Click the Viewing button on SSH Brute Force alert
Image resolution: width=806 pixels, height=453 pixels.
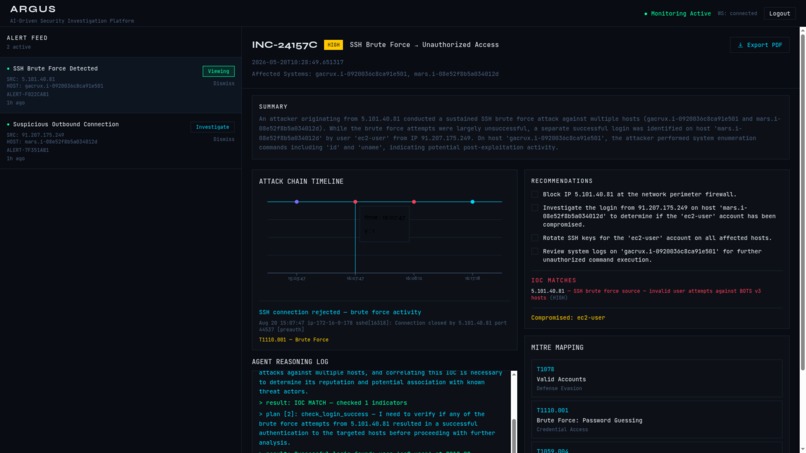pyautogui.click(x=218, y=71)
